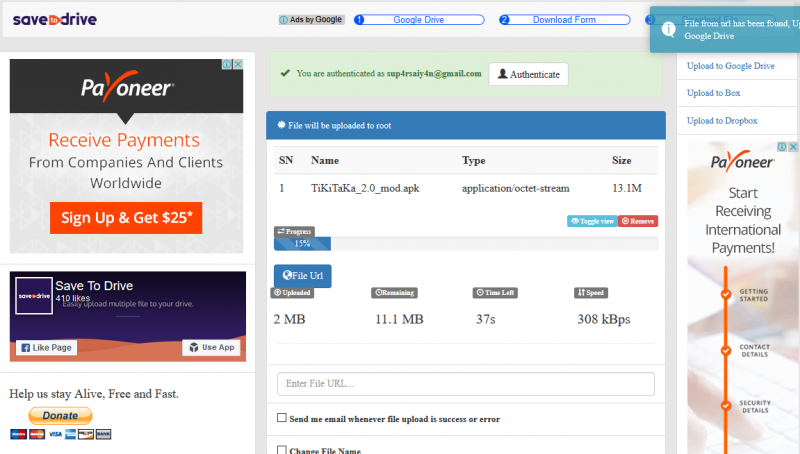
Task: Open the Download Form ad link
Action: [x=564, y=20]
